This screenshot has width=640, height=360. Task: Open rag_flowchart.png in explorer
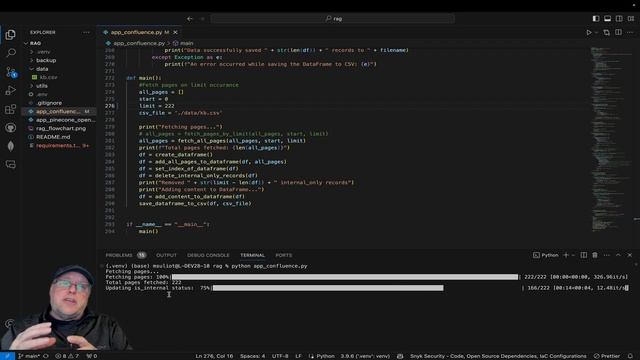coord(61,129)
